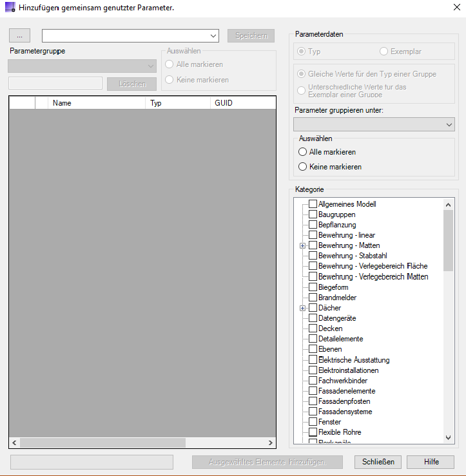Select the Typ radio button
Screen dimensions: 466x476
[x=302, y=52]
